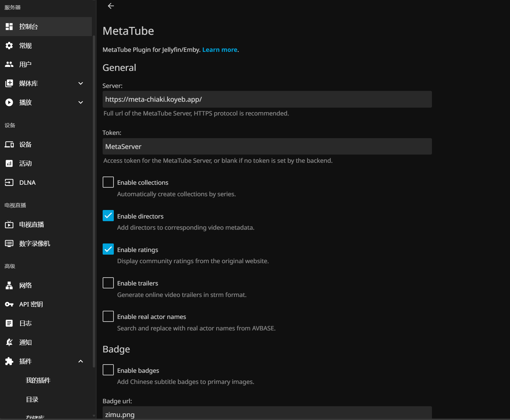Click the back arrow icon
Screen dimensions: 510x420
tap(111, 6)
